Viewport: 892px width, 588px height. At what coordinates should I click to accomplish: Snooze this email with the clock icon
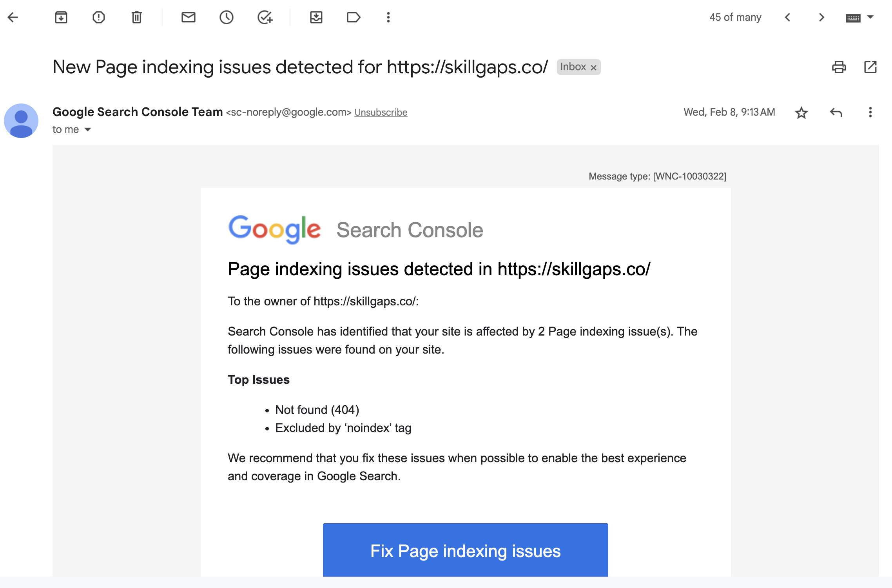[x=227, y=17]
